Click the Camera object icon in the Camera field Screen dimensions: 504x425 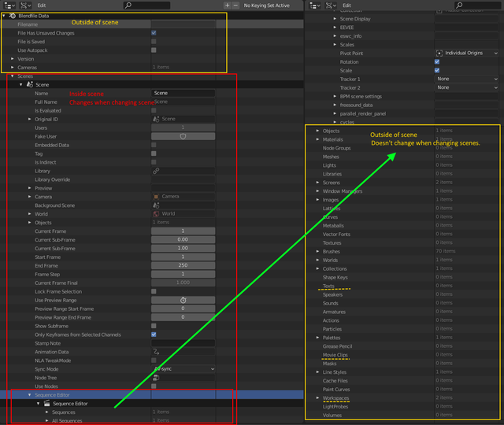[x=156, y=197]
